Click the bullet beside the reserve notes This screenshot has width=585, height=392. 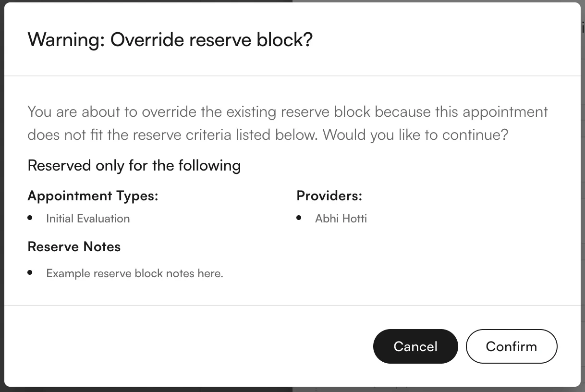click(x=30, y=272)
